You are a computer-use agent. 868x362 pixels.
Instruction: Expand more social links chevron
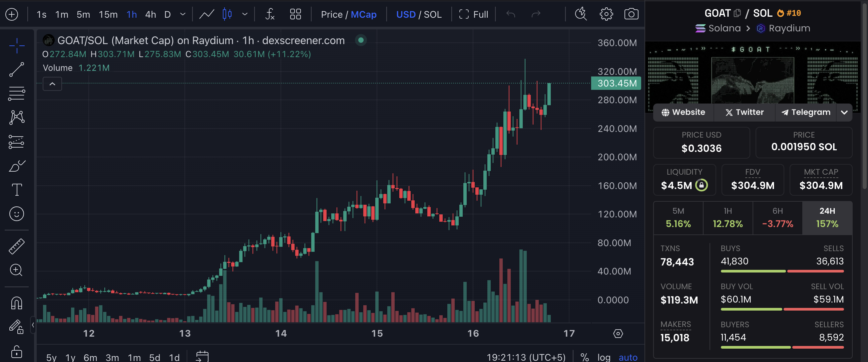[x=844, y=112]
